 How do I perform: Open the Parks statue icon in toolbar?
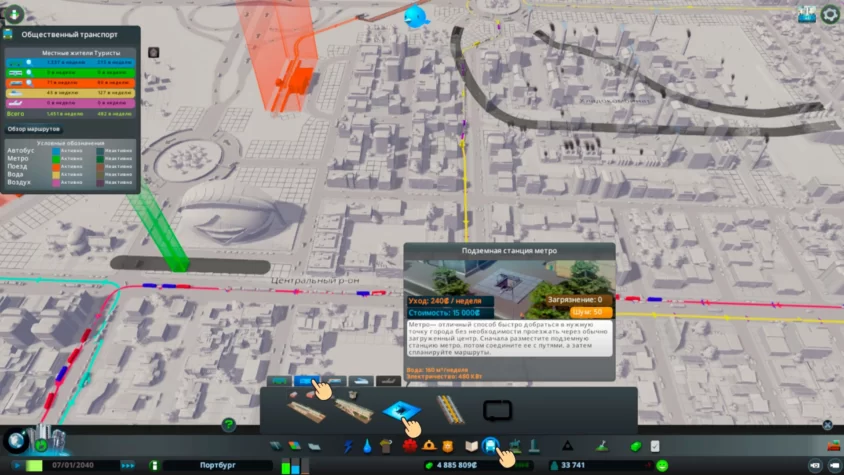coord(515,446)
